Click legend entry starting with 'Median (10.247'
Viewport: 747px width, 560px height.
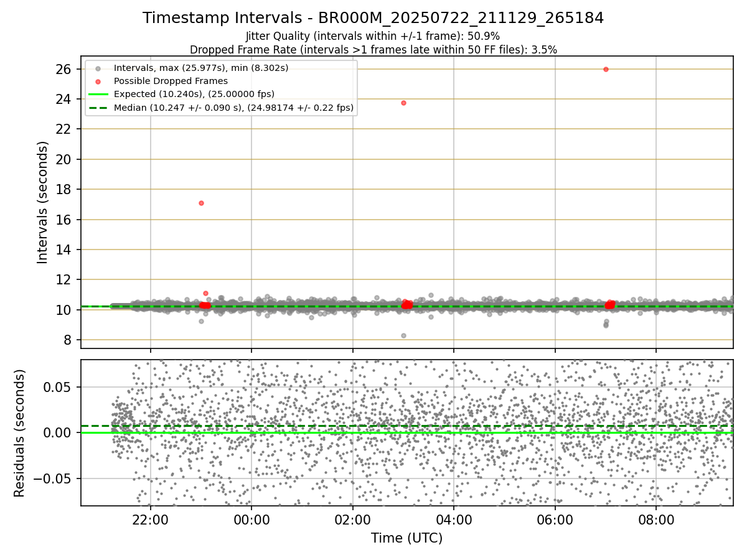(233, 108)
